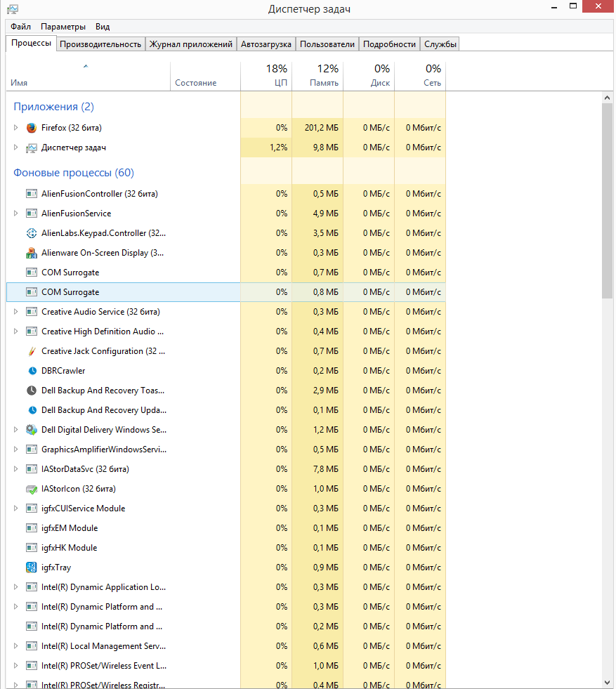
Task: Sort processes by Память column
Action: pyautogui.click(x=317, y=76)
